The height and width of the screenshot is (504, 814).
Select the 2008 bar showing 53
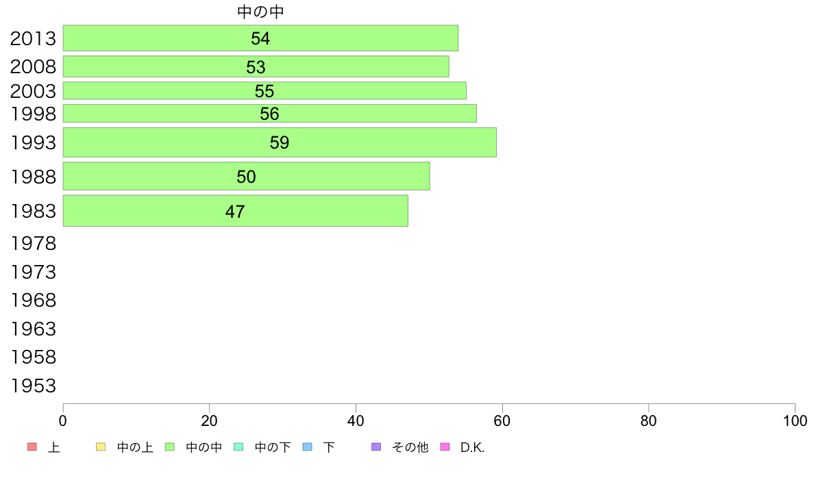[256, 66]
